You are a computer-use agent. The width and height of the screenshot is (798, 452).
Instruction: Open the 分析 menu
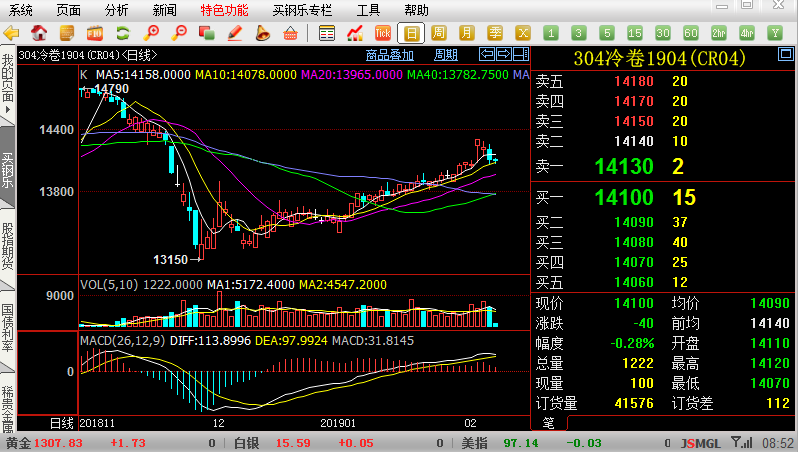coord(116,10)
